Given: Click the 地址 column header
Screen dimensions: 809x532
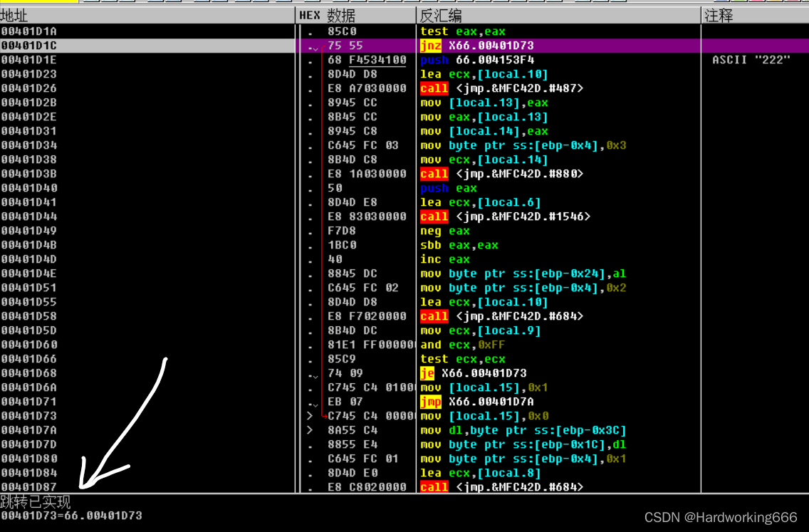Looking at the screenshot, I should [147, 16].
